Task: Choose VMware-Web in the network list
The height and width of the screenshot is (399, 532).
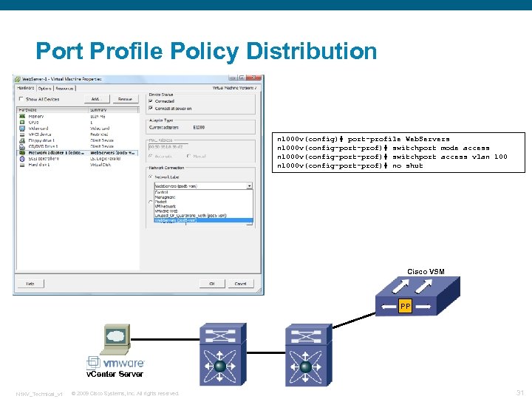Action: 204,211
